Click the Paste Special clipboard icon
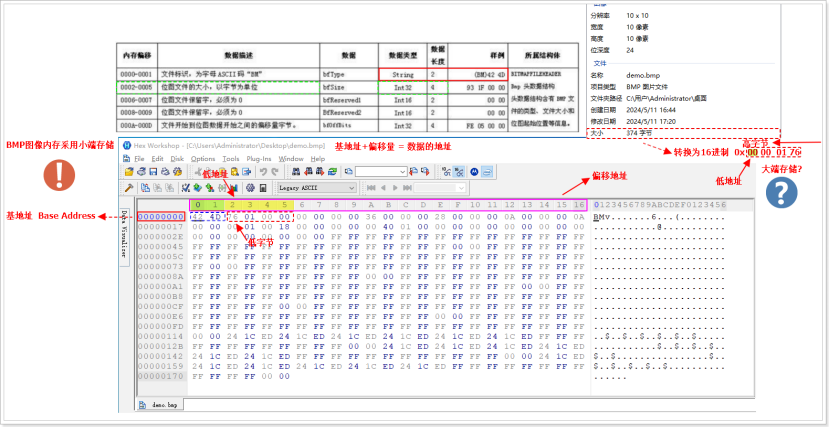The image size is (829, 428). pos(235,172)
